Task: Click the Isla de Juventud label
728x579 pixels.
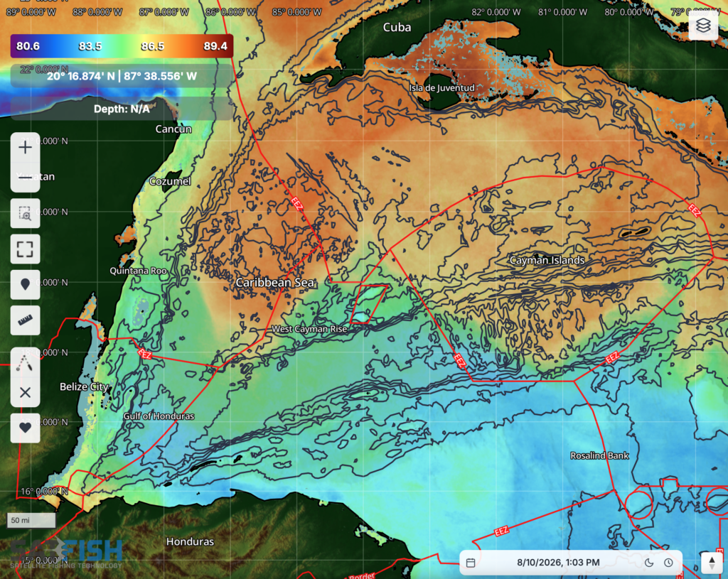Action: click(441, 87)
